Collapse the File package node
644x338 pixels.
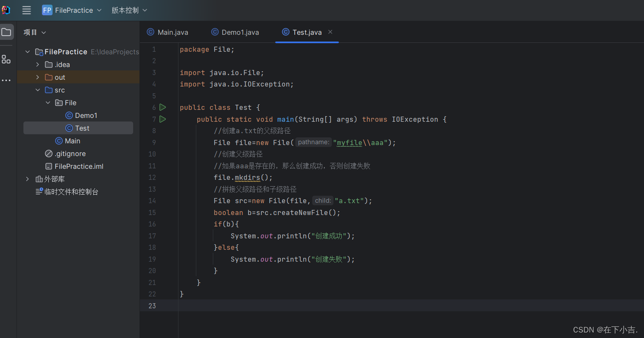point(48,103)
